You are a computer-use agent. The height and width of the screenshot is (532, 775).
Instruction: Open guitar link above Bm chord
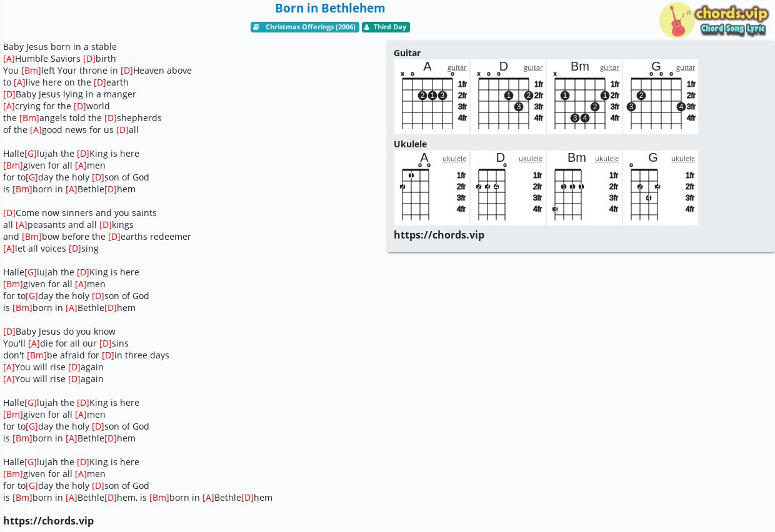[x=609, y=67]
